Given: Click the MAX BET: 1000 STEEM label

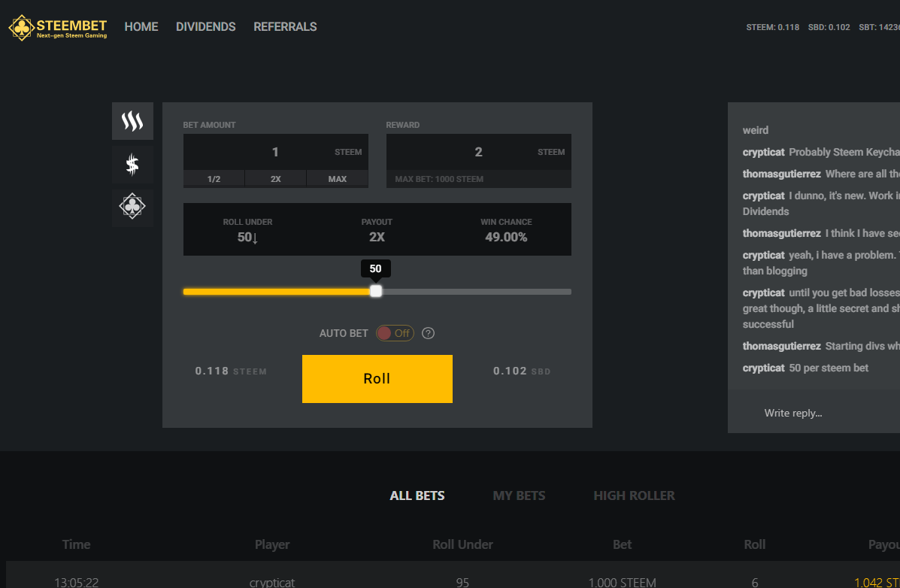Looking at the screenshot, I should (439, 179).
